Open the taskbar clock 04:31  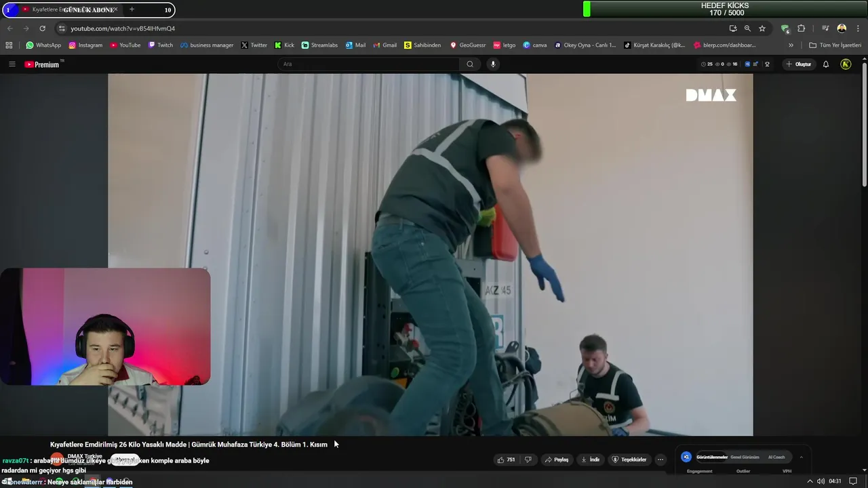[835, 481]
